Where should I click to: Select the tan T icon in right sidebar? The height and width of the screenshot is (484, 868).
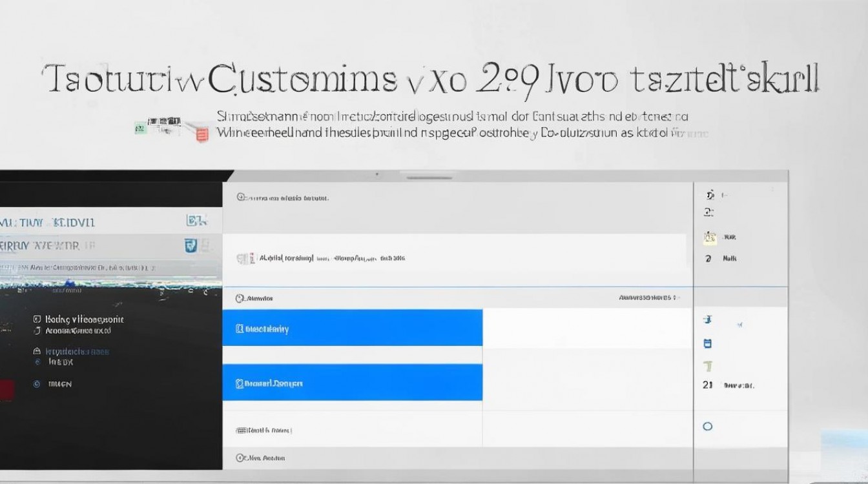[x=708, y=367]
